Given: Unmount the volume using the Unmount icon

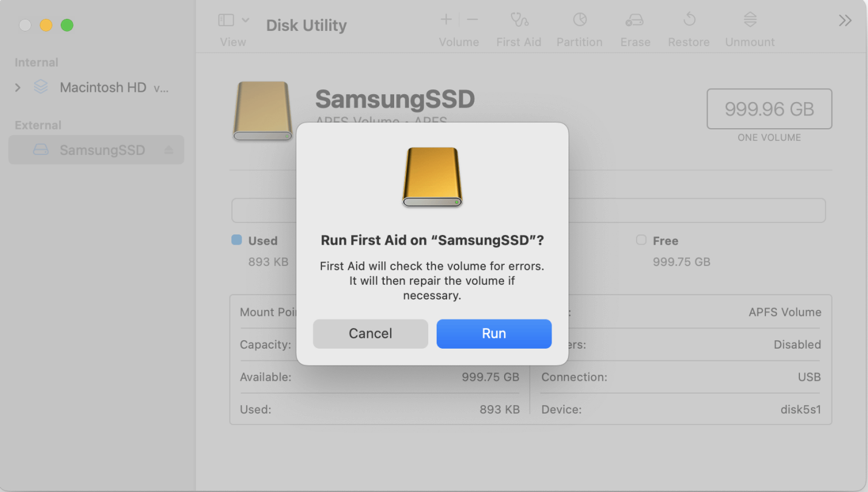Looking at the screenshot, I should point(750,19).
